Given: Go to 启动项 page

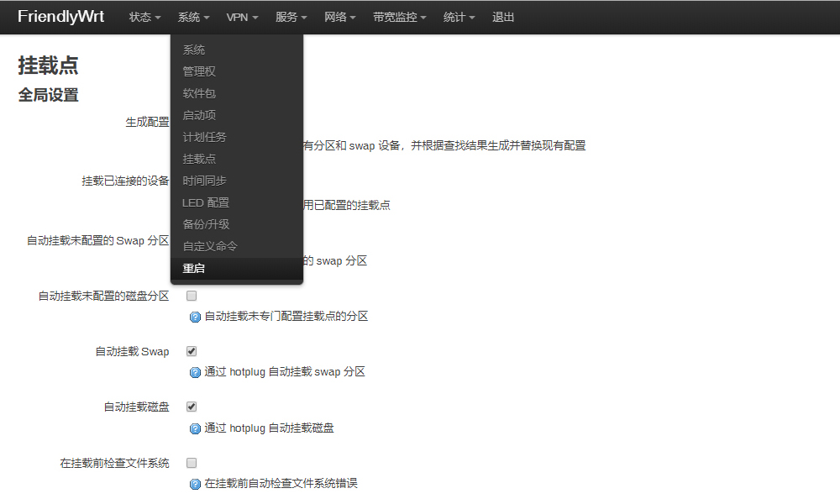Looking at the screenshot, I should coord(237,115).
